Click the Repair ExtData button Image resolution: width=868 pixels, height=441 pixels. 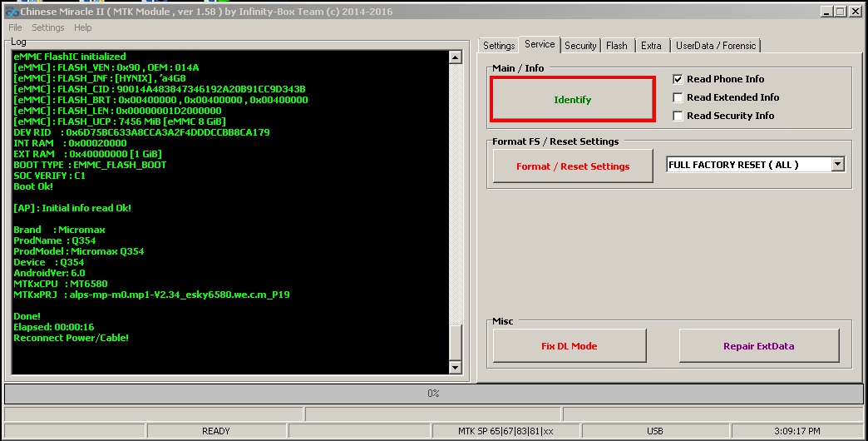click(758, 346)
